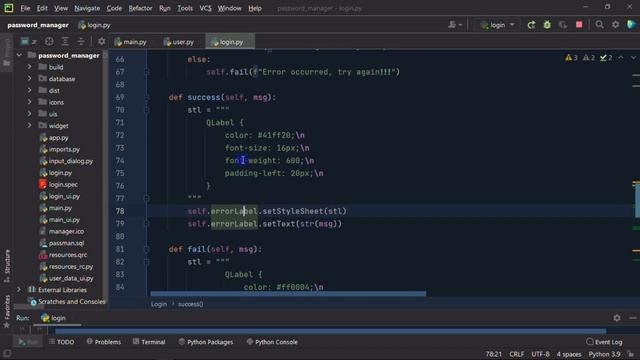The image size is (640, 360).
Task: Open Favorites tool window side tab
Action: pyautogui.click(x=7, y=311)
